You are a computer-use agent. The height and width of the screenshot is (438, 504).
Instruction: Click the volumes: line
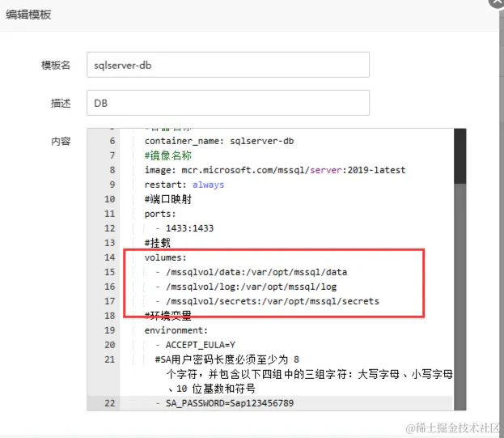click(165, 257)
